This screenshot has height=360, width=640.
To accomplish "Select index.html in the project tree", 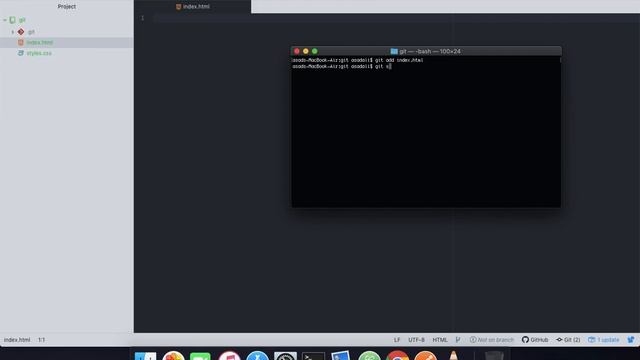I will (x=40, y=42).
